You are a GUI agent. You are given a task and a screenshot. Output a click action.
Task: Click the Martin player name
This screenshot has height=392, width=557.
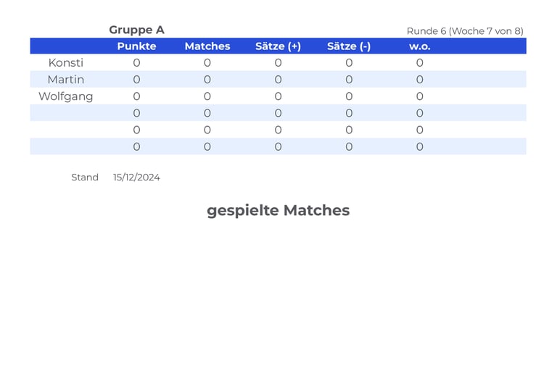(65, 80)
